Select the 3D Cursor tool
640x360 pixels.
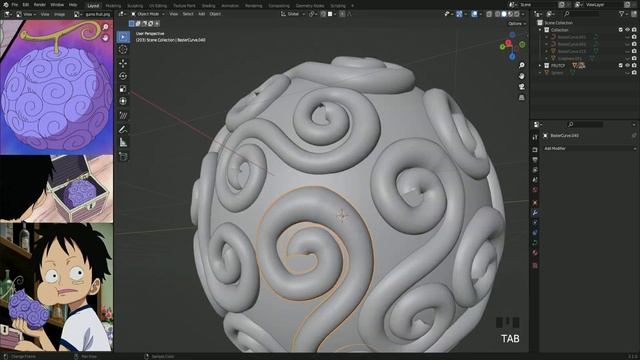(x=123, y=49)
